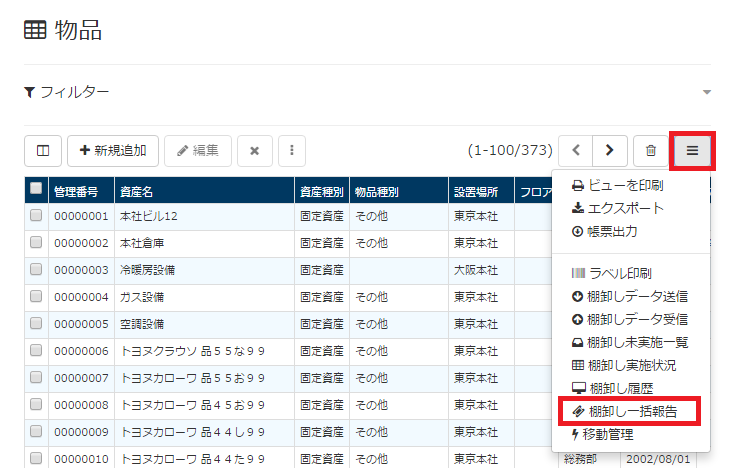Check the row 00000003 checkbox

[x=36, y=269]
